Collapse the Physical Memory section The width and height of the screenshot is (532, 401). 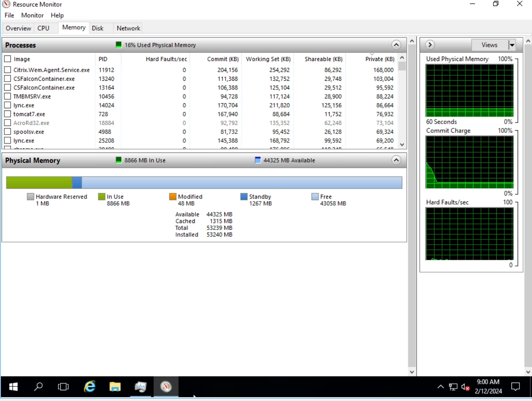396,160
